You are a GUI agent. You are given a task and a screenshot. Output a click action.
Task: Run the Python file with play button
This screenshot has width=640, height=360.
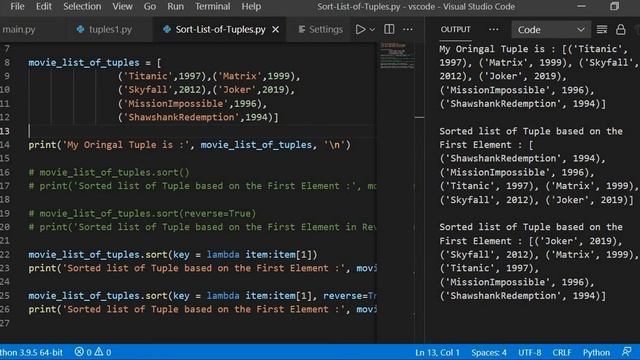click(x=360, y=29)
